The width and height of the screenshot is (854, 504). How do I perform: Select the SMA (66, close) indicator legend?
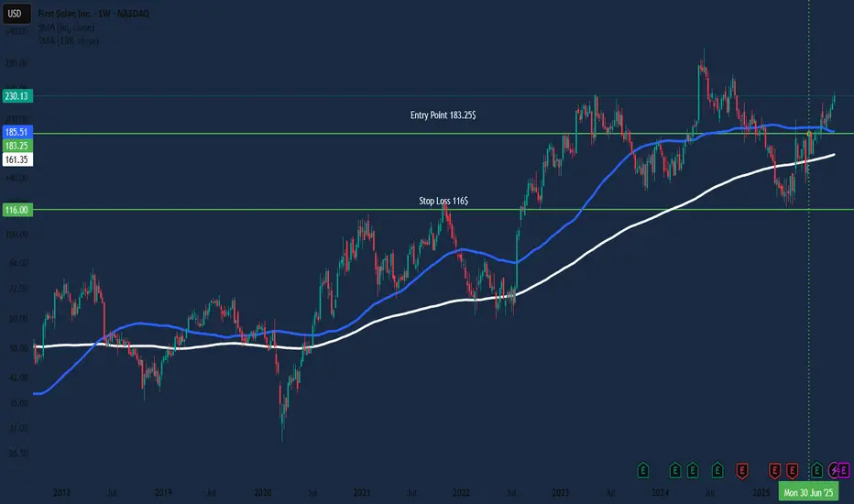coord(66,27)
